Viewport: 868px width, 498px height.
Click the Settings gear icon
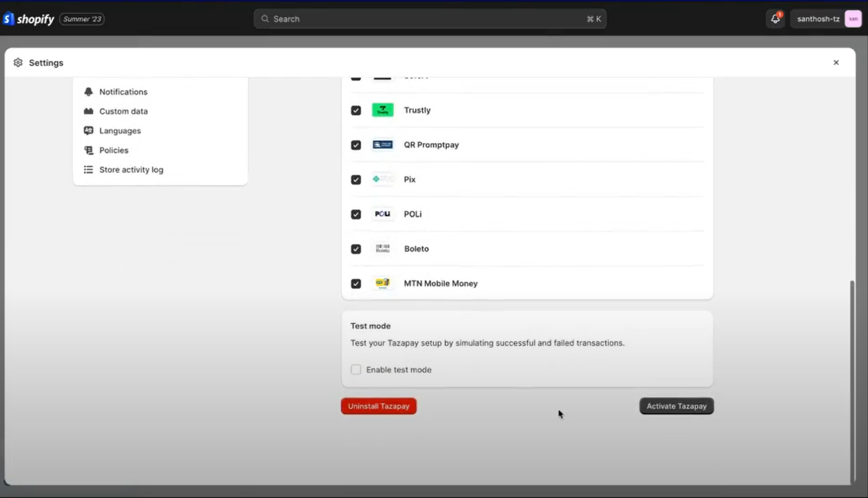pos(18,63)
